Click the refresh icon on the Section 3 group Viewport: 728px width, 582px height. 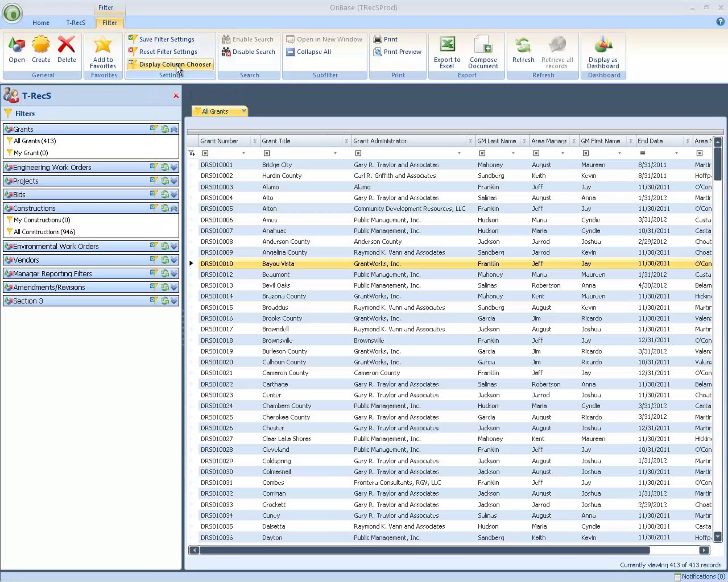coord(164,300)
